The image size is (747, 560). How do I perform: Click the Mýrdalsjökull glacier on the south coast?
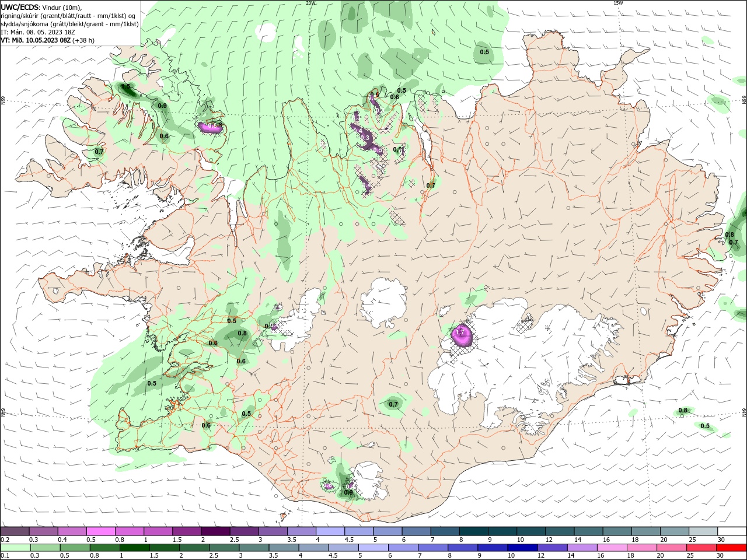pyautogui.click(x=369, y=480)
